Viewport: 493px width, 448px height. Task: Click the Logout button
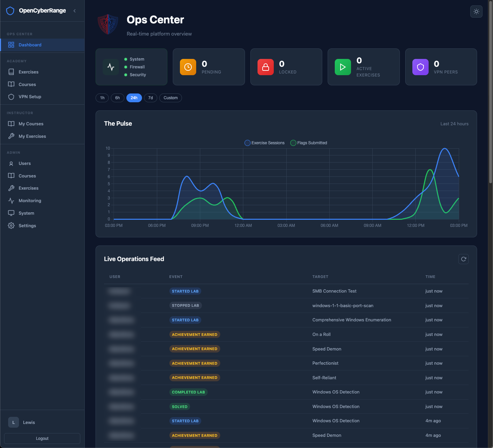coord(42,438)
